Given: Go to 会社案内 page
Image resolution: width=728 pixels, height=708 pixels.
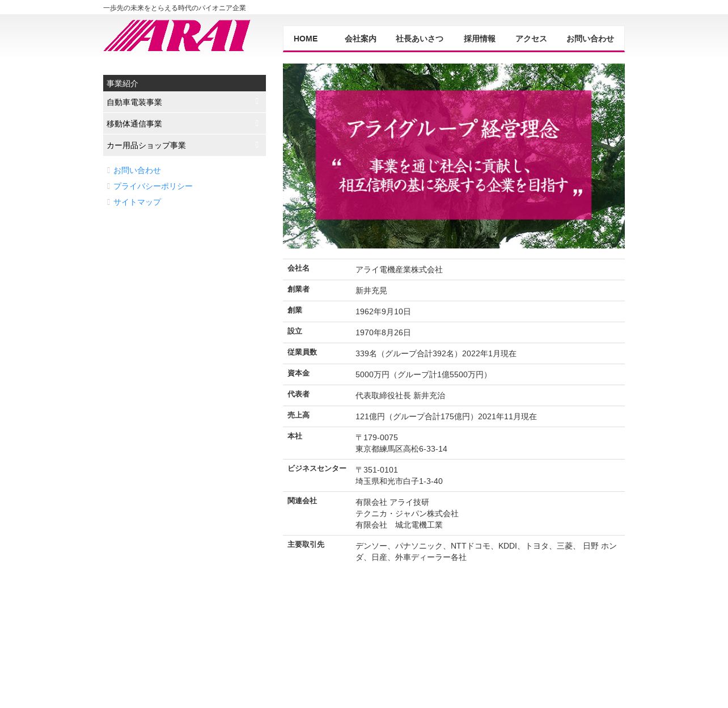Looking at the screenshot, I should 361,39.
